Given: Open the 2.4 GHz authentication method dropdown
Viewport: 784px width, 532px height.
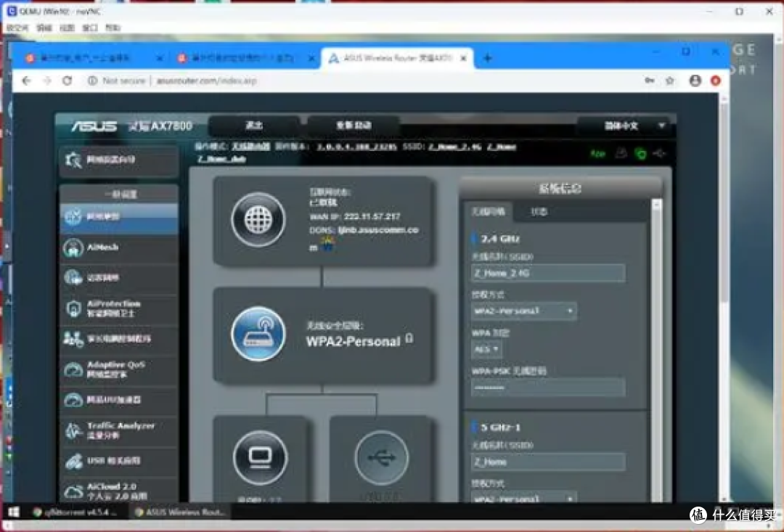Looking at the screenshot, I should tap(523, 311).
